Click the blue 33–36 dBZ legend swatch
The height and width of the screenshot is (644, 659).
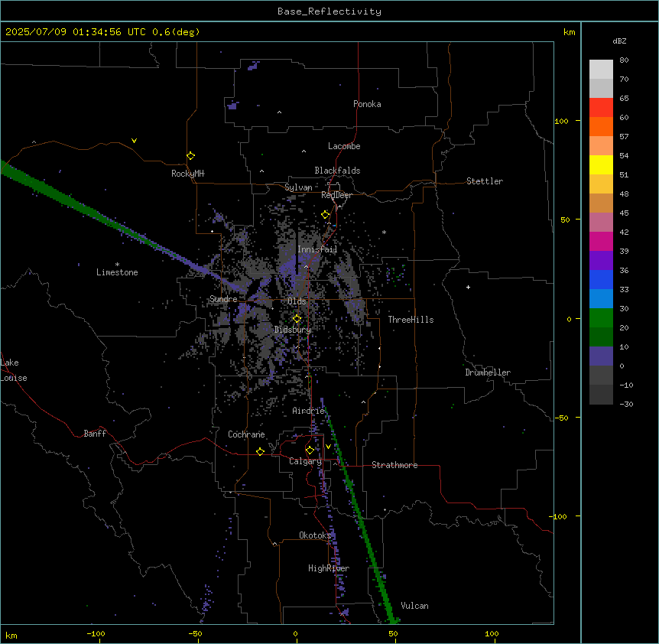(601, 279)
